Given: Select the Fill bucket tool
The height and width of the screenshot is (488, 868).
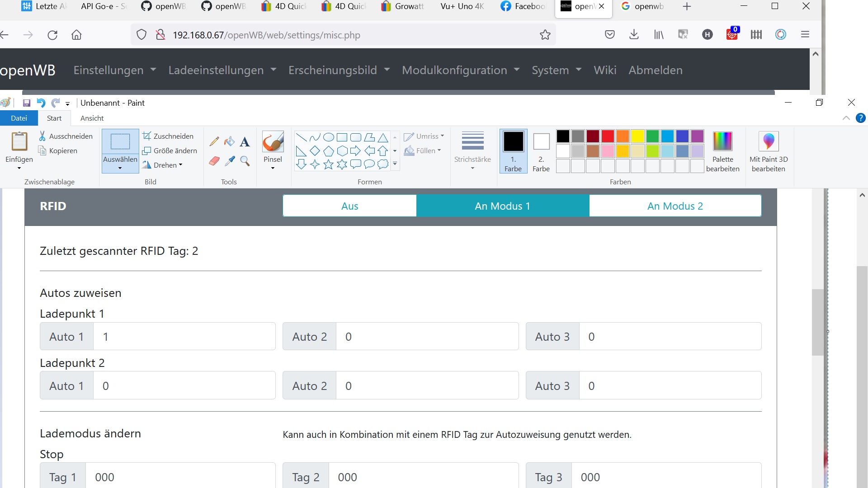Looking at the screenshot, I should (x=230, y=141).
